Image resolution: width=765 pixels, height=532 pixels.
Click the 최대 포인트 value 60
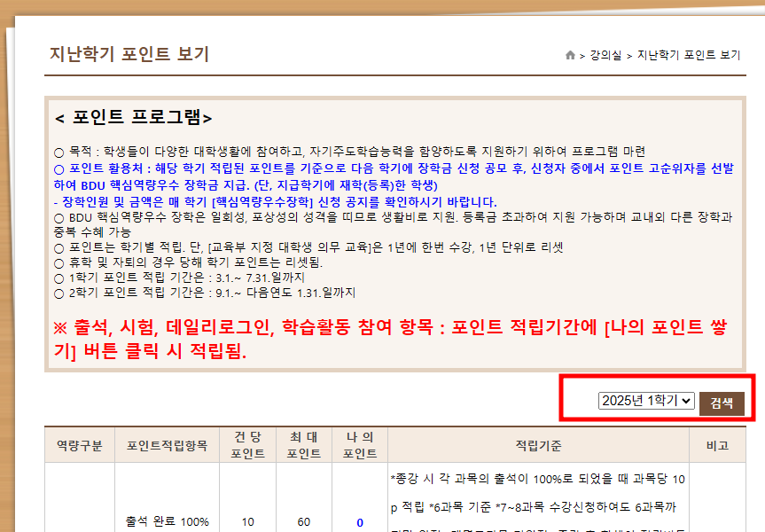point(303,522)
